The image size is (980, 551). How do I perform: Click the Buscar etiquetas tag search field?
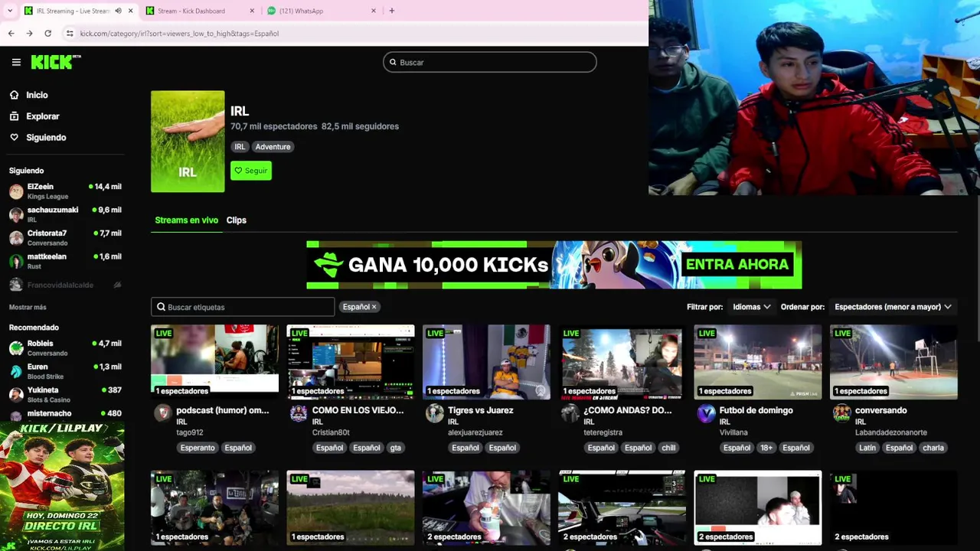tap(243, 307)
